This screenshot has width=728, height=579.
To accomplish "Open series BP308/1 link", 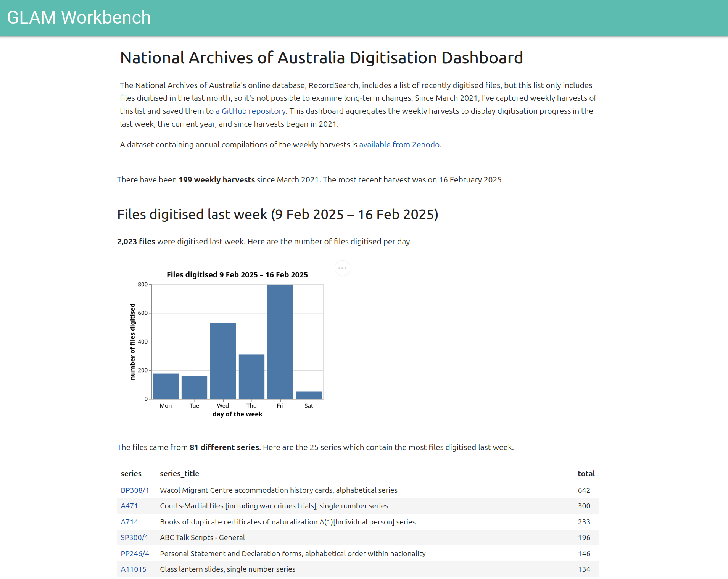I will (135, 490).
